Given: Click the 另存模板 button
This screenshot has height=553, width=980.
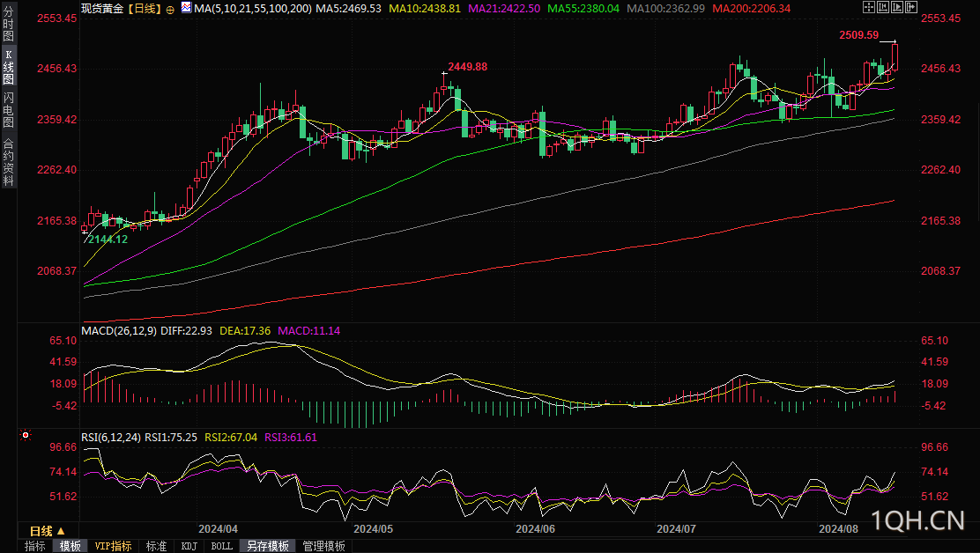Looking at the screenshot, I should pos(268,546).
